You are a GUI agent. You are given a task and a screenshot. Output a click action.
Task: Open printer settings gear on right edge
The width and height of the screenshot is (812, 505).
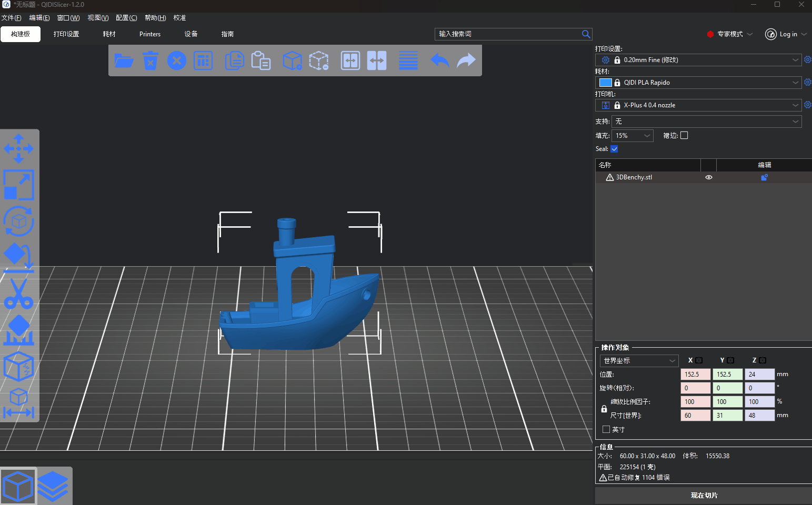[808, 105]
